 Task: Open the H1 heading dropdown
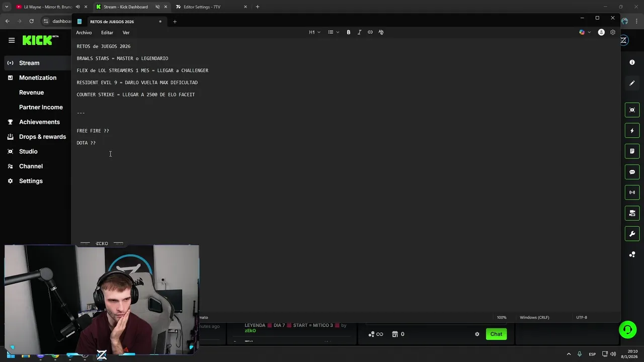314,32
